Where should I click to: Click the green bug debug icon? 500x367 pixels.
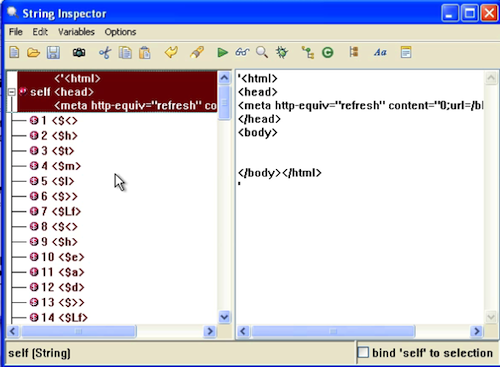coord(282,52)
